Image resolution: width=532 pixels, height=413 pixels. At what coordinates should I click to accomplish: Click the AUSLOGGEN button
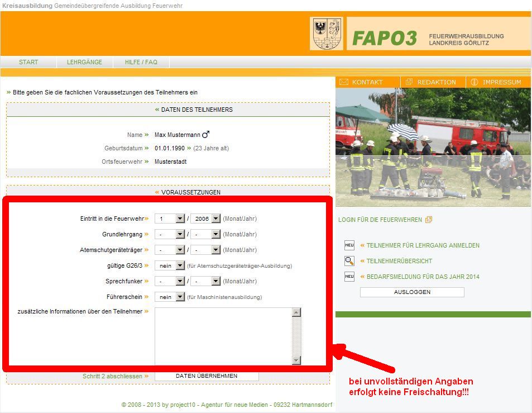point(411,292)
